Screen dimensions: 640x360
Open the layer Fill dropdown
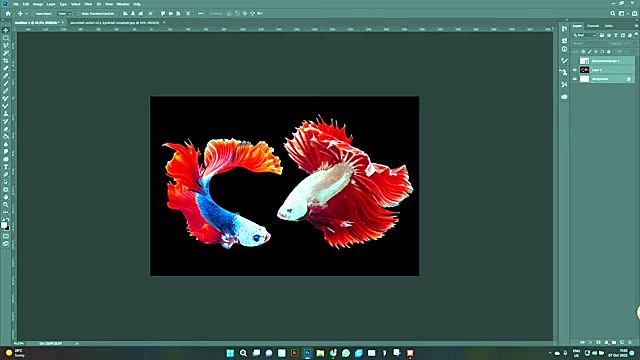pyautogui.click(x=628, y=52)
